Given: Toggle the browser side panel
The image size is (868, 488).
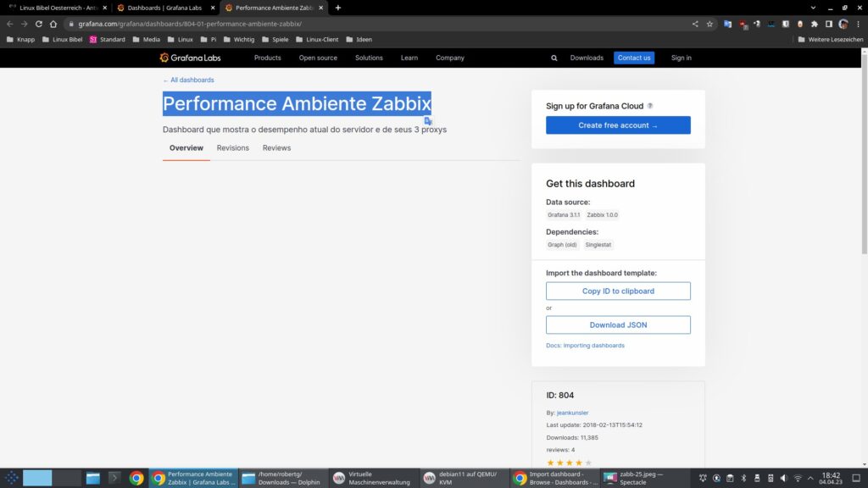Looking at the screenshot, I should [829, 24].
